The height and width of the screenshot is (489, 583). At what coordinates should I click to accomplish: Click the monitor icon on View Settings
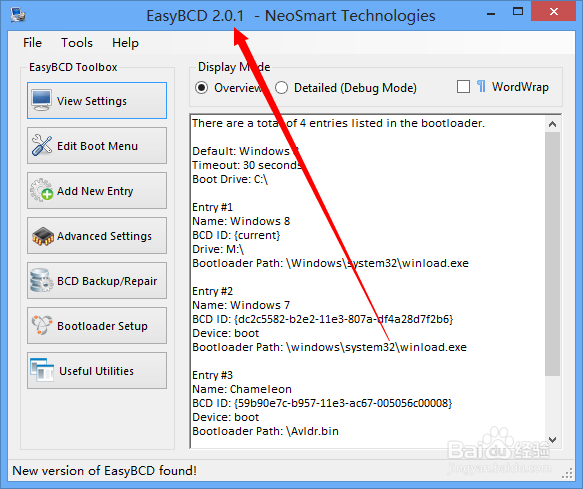point(41,100)
